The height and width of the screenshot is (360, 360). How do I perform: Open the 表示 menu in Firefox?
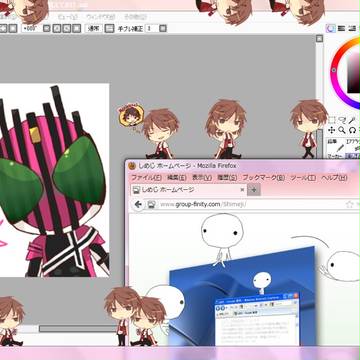(x=202, y=178)
